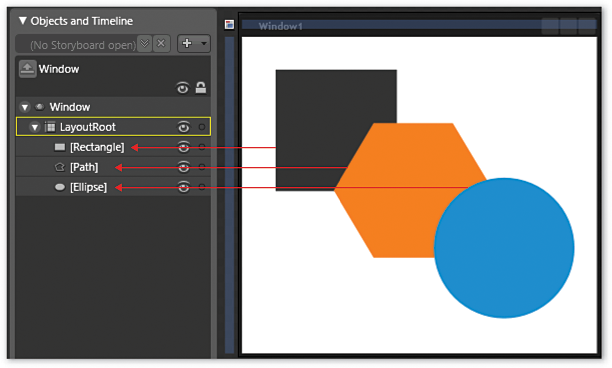Click the Window label in panel header
612x368 pixels.
pyautogui.click(x=59, y=69)
